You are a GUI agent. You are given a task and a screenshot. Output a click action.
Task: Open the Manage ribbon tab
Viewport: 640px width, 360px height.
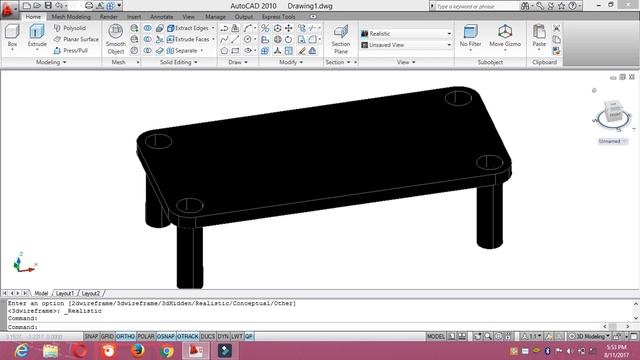215,17
